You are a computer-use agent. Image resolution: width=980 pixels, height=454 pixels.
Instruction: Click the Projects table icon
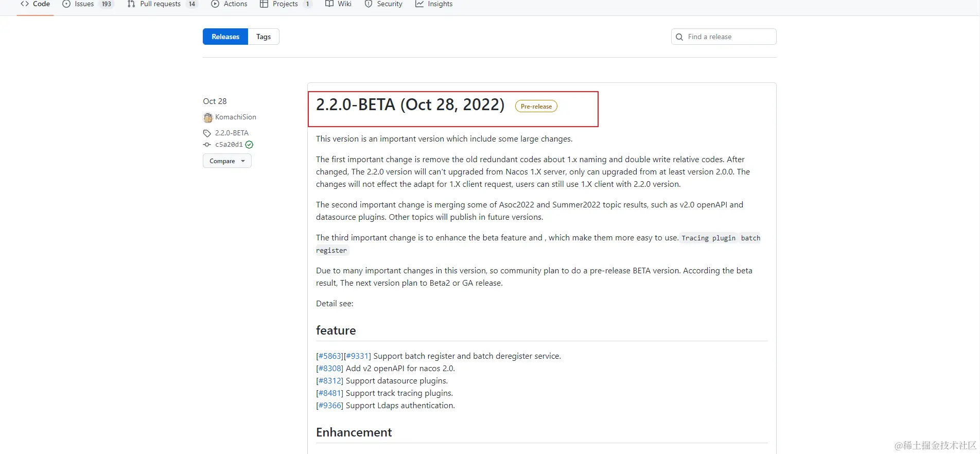click(264, 4)
